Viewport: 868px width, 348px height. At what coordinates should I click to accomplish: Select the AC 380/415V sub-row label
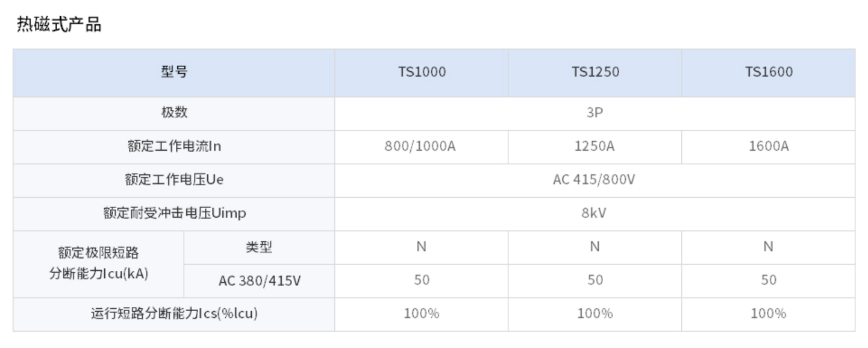pyautogui.click(x=259, y=280)
